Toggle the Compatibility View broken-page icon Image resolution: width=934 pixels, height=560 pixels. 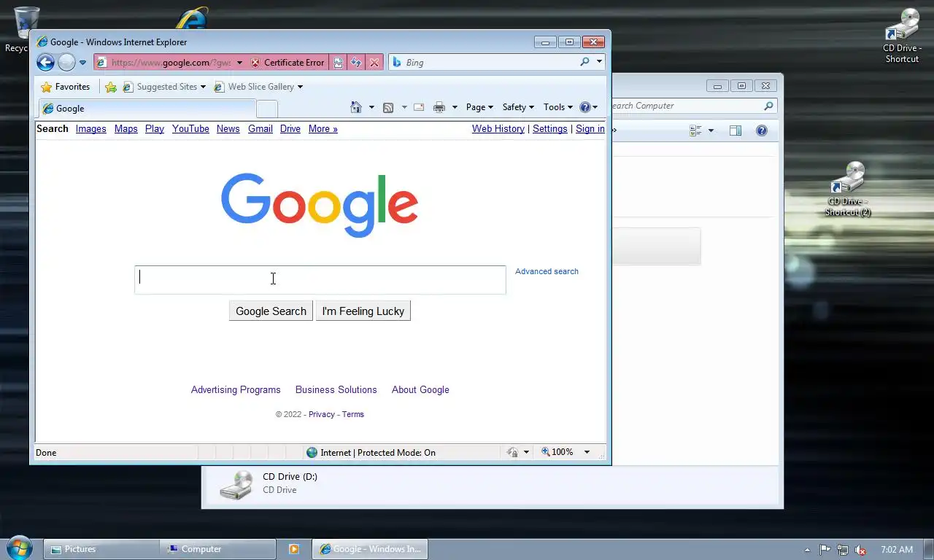pyautogui.click(x=338, y=63)
